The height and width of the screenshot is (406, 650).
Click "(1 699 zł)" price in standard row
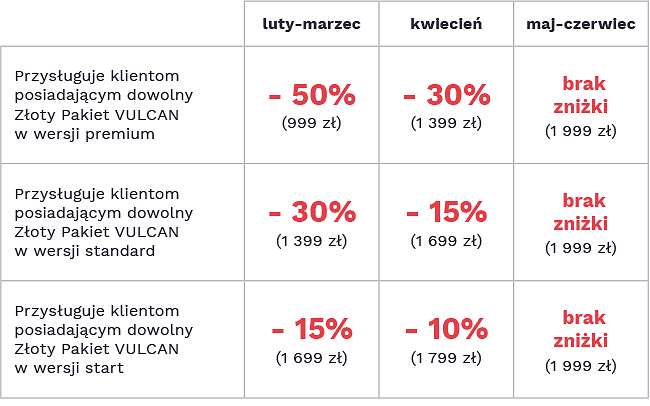pyautogui.click(x=446, y=240)
